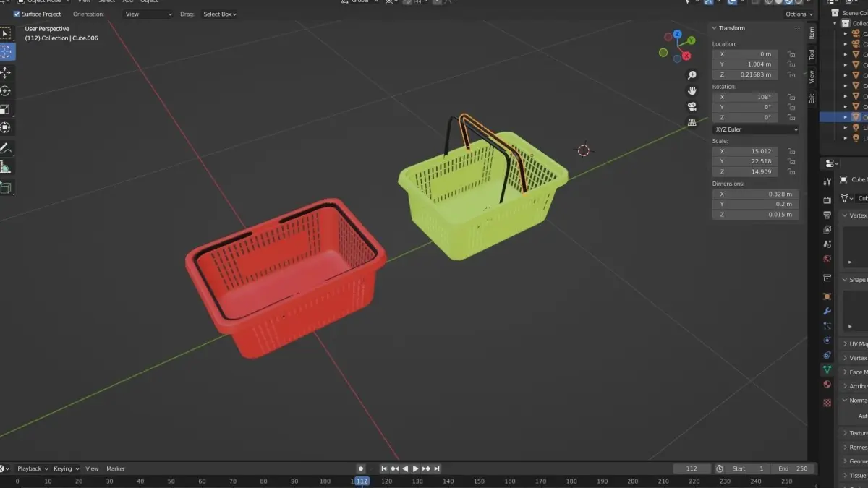Select the Add Cube tool
Viewport: 868px width, 488px height.
pyautogui.click(x=6, y=188)
